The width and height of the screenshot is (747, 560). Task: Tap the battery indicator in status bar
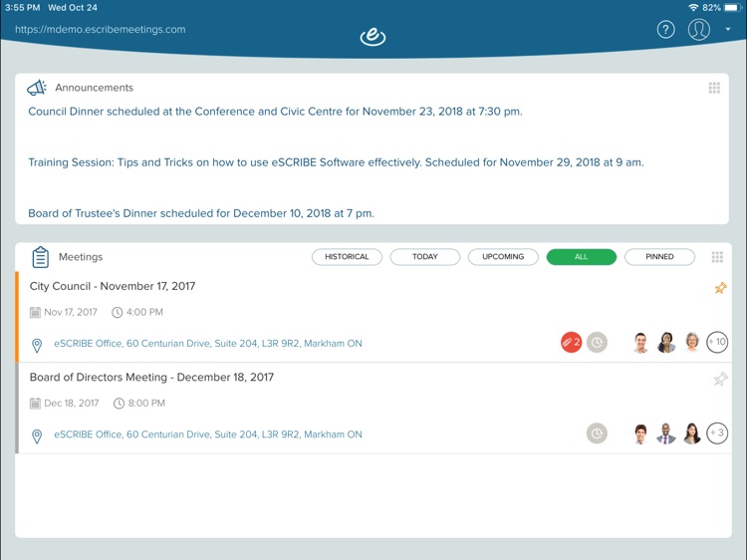tap(734, 8)
